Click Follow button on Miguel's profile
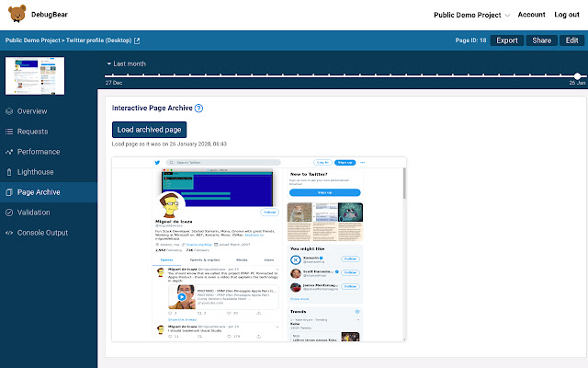Viewport: 588px width, 368px height. (x=269, y=213)
